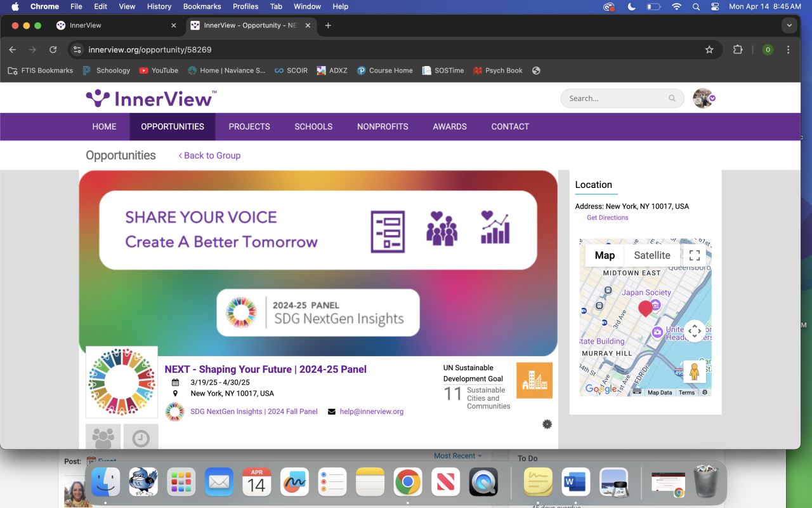Open a new Chrome tab
Image resolution: width=812 pixels, height=508 pixels.
(328, 25)
